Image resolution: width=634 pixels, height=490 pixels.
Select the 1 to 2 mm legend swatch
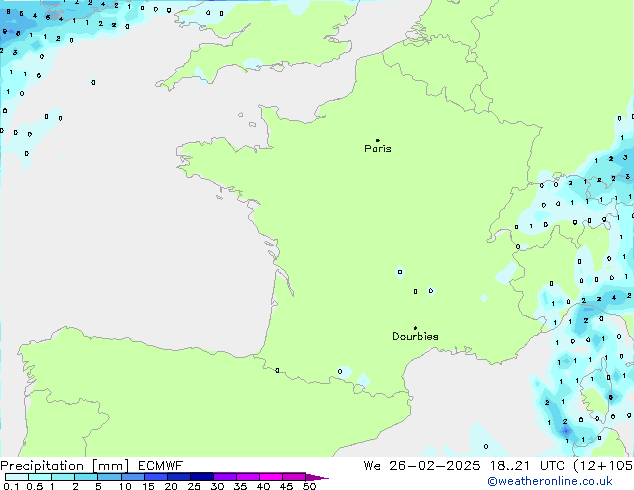63,477
